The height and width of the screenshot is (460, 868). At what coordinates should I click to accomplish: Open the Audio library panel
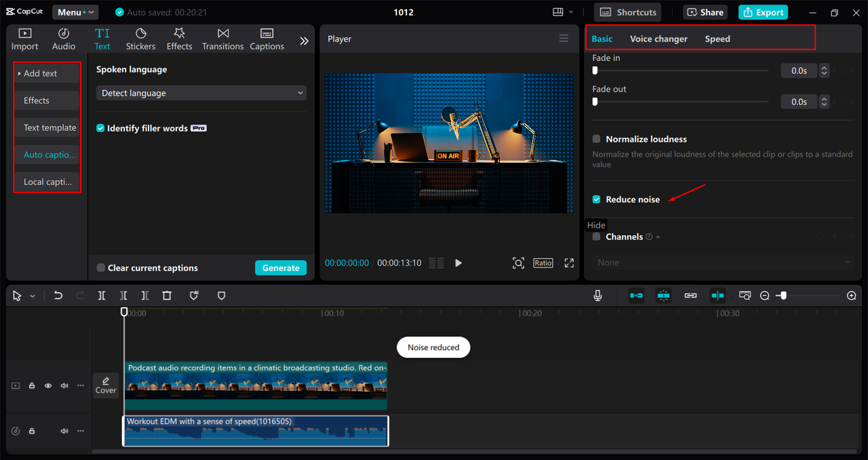tap(64, 39)
